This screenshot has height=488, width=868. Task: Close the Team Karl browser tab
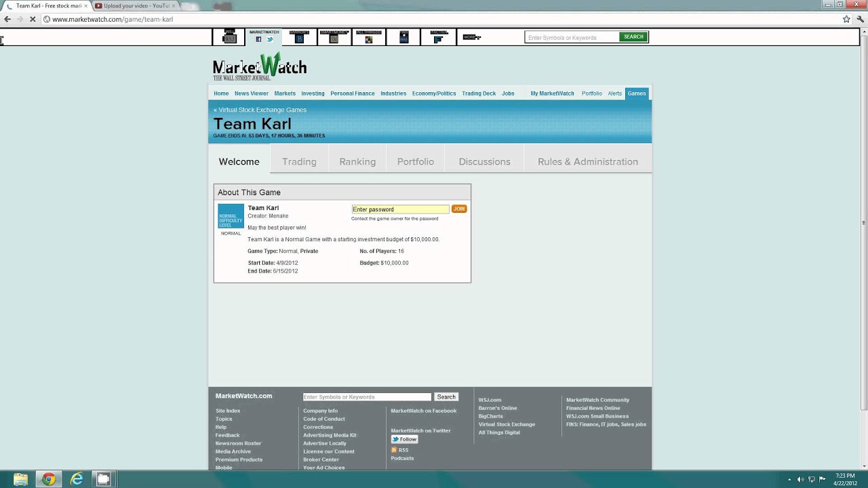pyautogui.click(x=85, y=5)
